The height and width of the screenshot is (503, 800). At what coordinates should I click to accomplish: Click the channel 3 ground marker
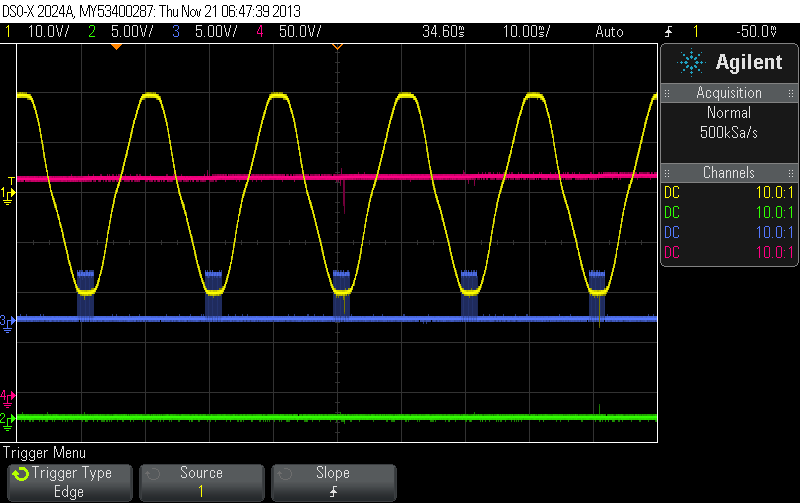(8, 323)
